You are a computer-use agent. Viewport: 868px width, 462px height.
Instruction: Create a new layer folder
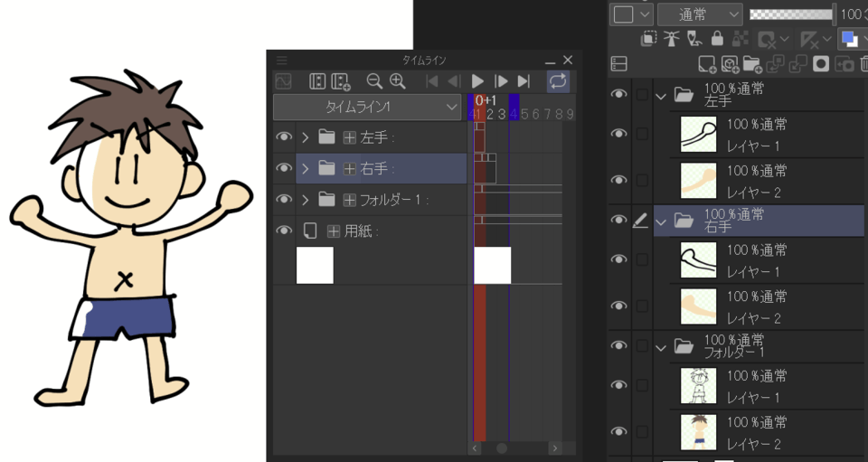tap(753, 64)
